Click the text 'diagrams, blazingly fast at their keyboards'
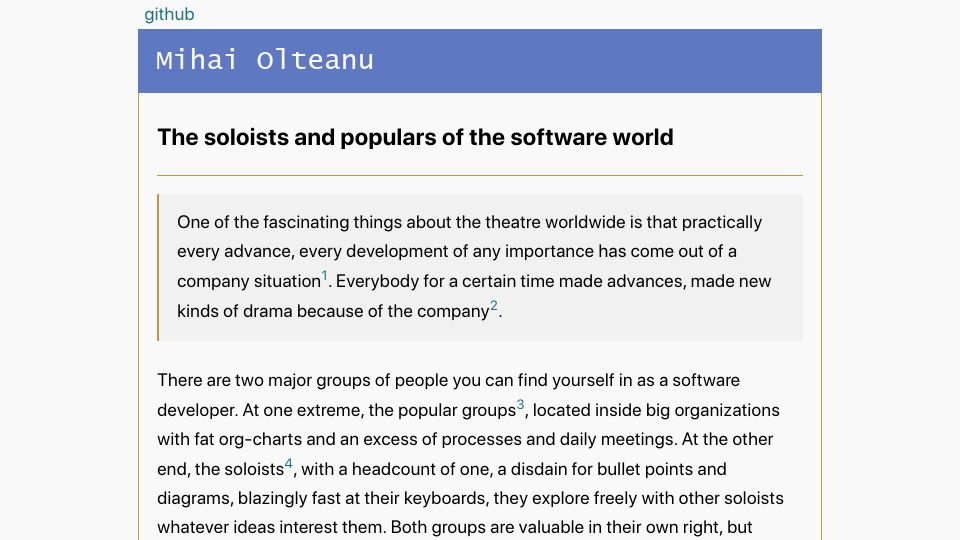Viewport: 960px width, 540px height. [322, 498]
